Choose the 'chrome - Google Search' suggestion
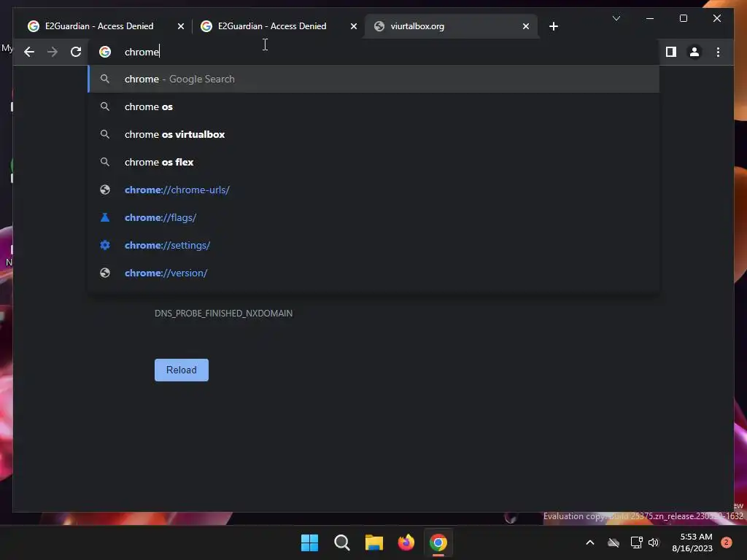The image size is (747, 560). click(x=374, y=79)
